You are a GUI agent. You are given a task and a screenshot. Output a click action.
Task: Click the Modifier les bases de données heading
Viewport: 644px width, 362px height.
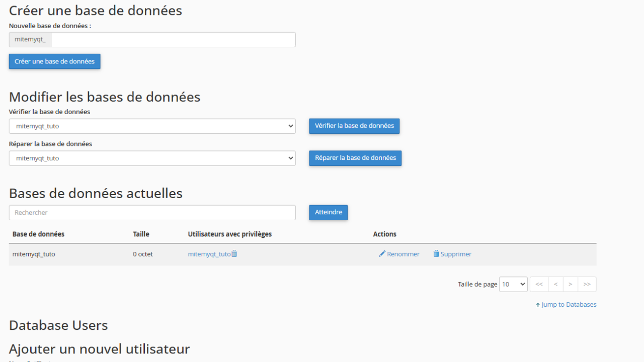point(105,97)
